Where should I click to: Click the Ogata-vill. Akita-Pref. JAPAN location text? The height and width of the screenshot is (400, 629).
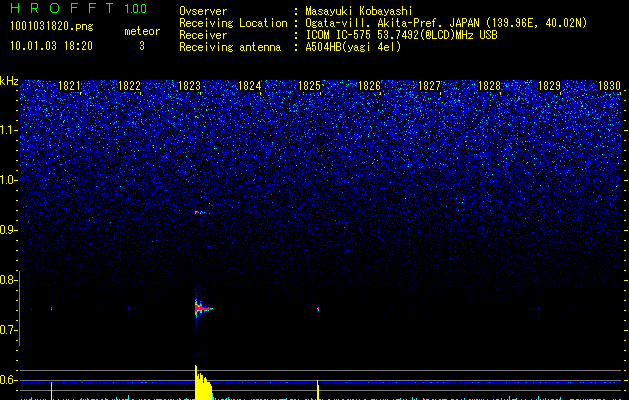click(x=446, y=23)
